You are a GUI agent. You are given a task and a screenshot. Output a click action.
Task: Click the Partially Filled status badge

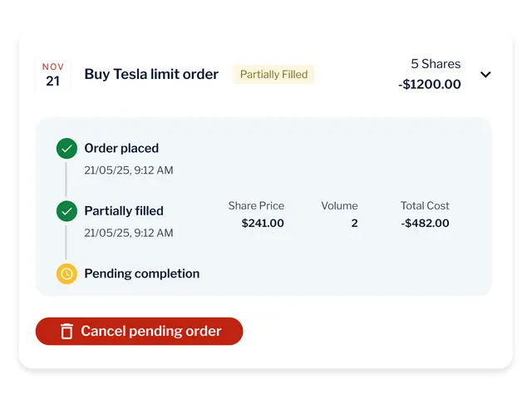(273, 75)
